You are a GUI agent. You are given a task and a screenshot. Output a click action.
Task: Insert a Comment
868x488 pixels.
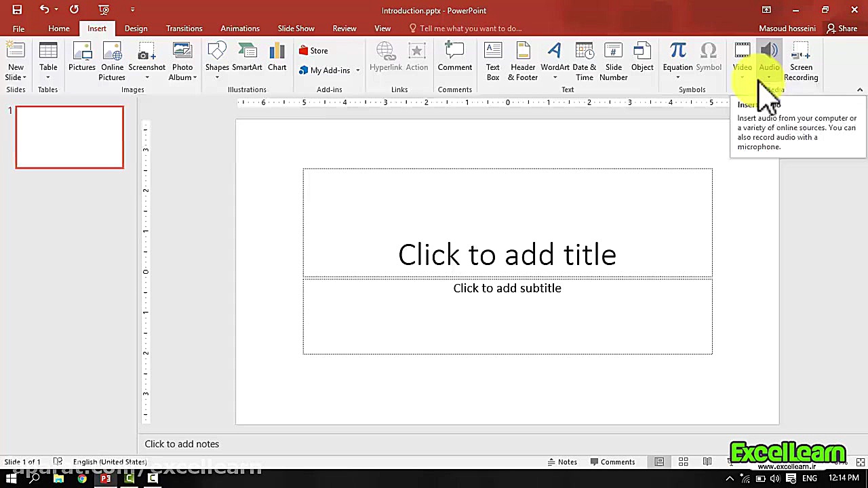[x=455, y=58]
